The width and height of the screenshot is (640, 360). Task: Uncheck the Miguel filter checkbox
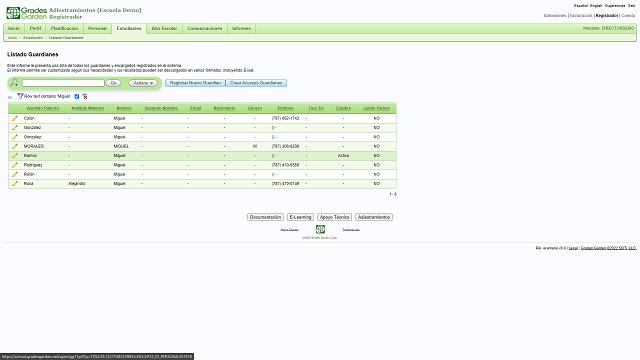(77, 97)
